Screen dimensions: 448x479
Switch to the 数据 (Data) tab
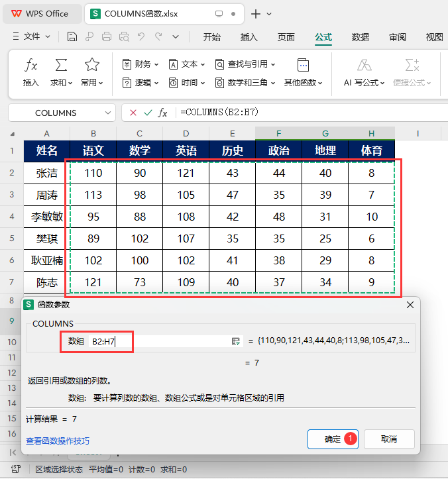pyautogui.click(x=360, y=37)
